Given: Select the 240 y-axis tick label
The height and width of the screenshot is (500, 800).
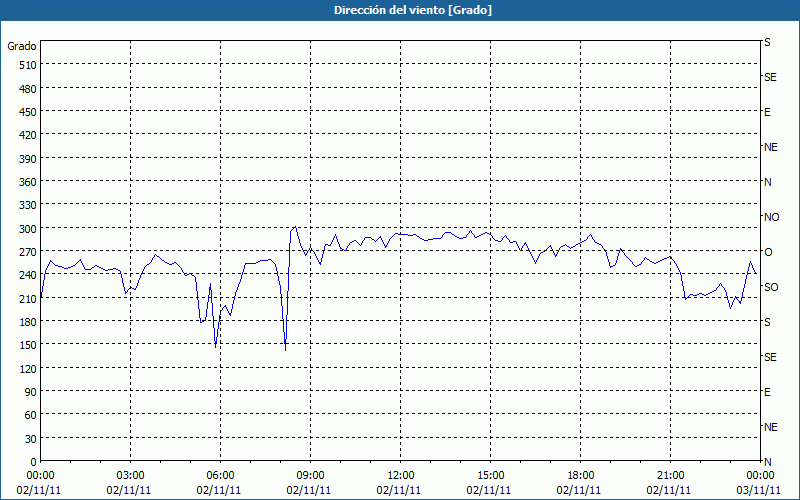Looking at the screenshot, I should click(29, 275).
